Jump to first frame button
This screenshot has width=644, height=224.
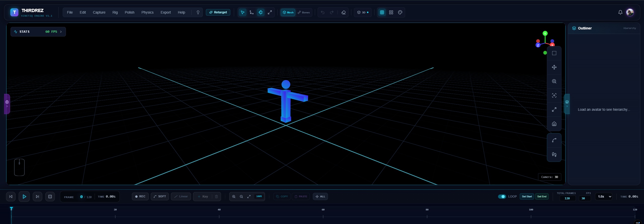click(11, 197)
